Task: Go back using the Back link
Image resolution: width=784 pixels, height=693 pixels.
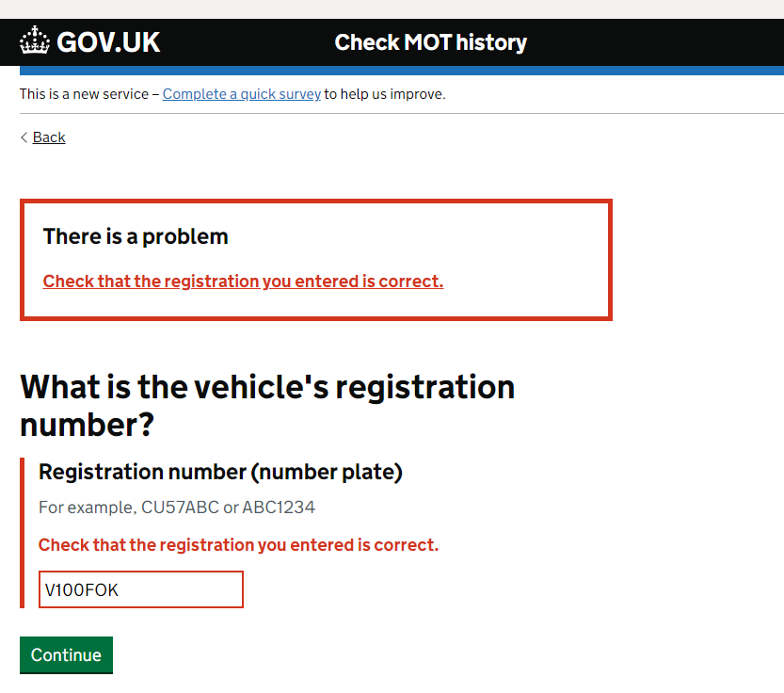Action: click(49, 137)
